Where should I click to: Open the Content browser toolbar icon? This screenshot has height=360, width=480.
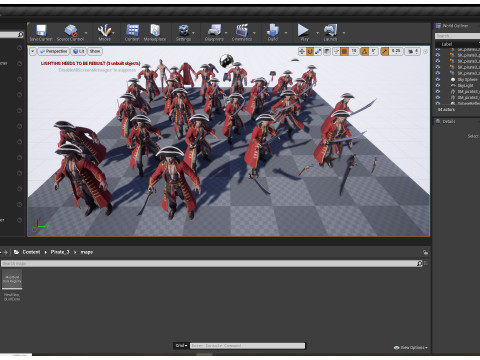click(132, 31)
